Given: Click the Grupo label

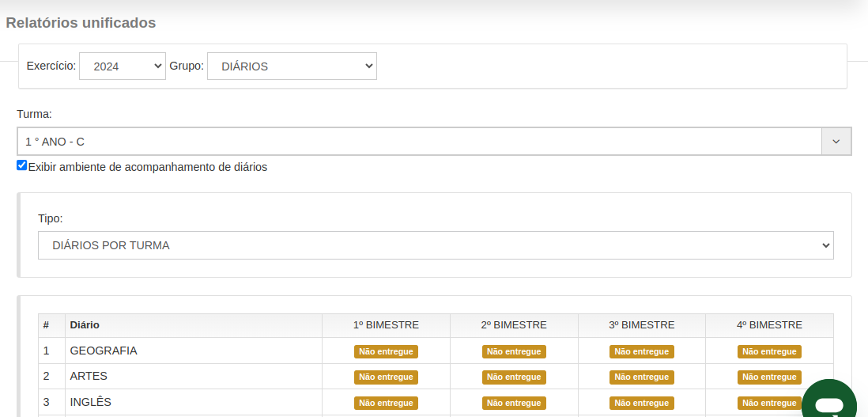Looking at the screenshot, I should coord(187,66).
